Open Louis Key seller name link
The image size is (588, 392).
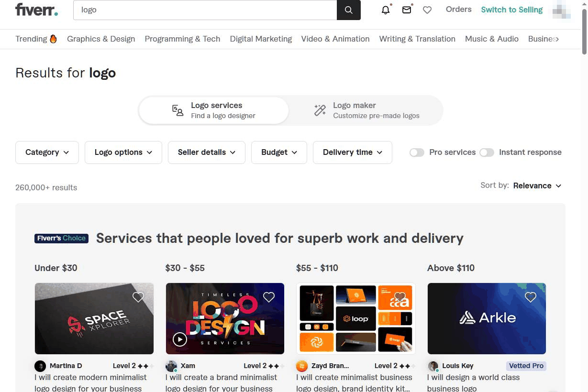click(458, 366)
